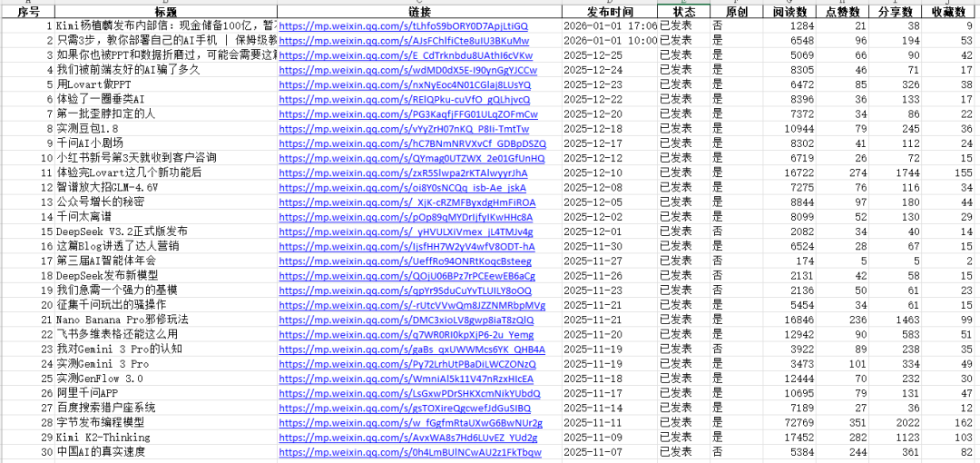Select the 状态 column header cell
980x463 pixels.
(x=677, y=11)
